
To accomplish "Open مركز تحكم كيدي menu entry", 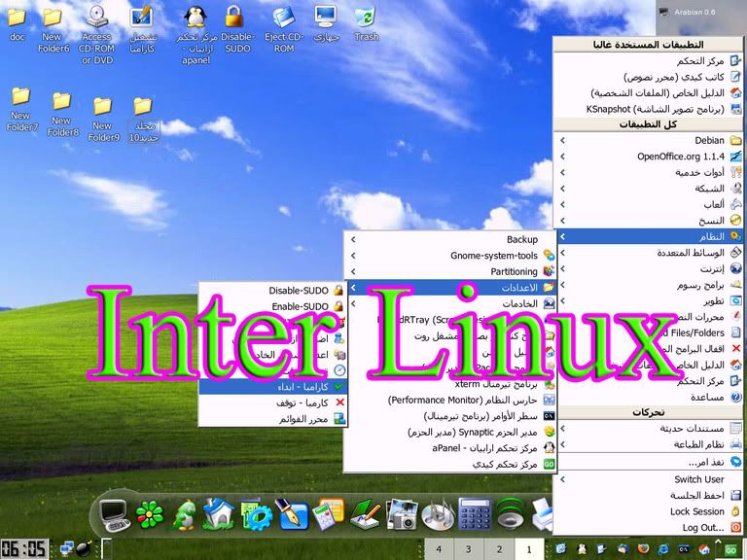I will (x=450, y=465).
